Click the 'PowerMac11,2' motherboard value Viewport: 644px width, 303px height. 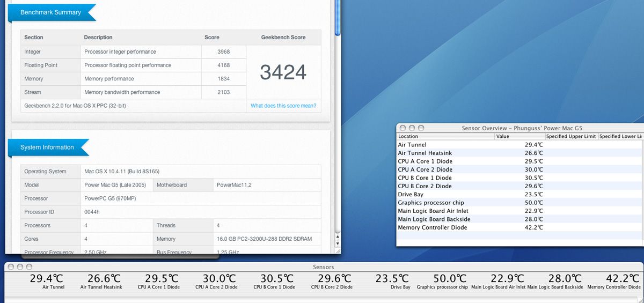click(234, 185)
